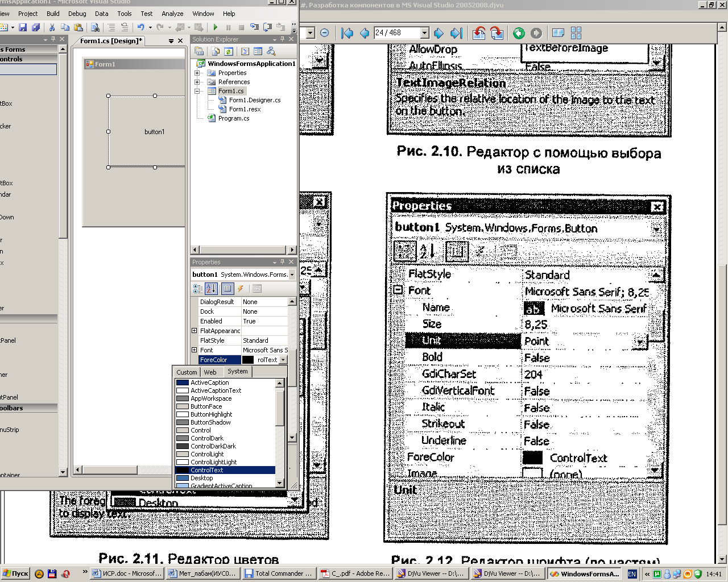The width and height of the screenshot is (728, 582).
Task: Rotate page left in DjVu Viewer
Action: (x=479, y=33)
